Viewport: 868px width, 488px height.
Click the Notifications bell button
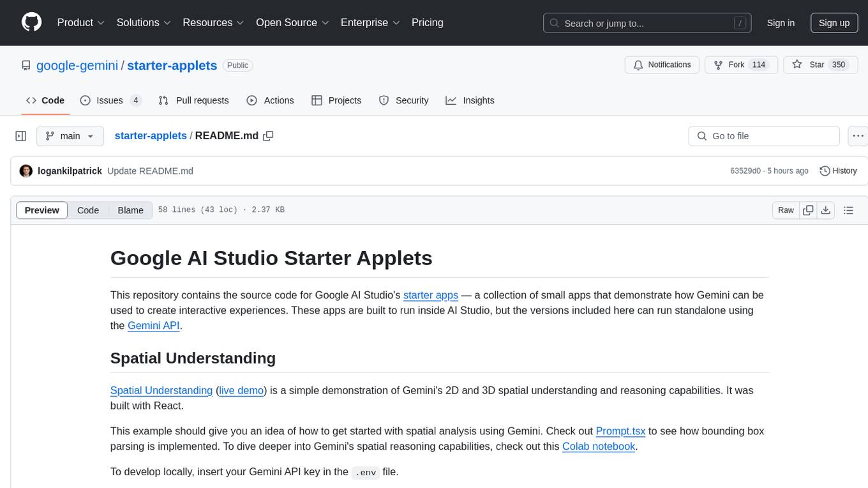point(662,65)
